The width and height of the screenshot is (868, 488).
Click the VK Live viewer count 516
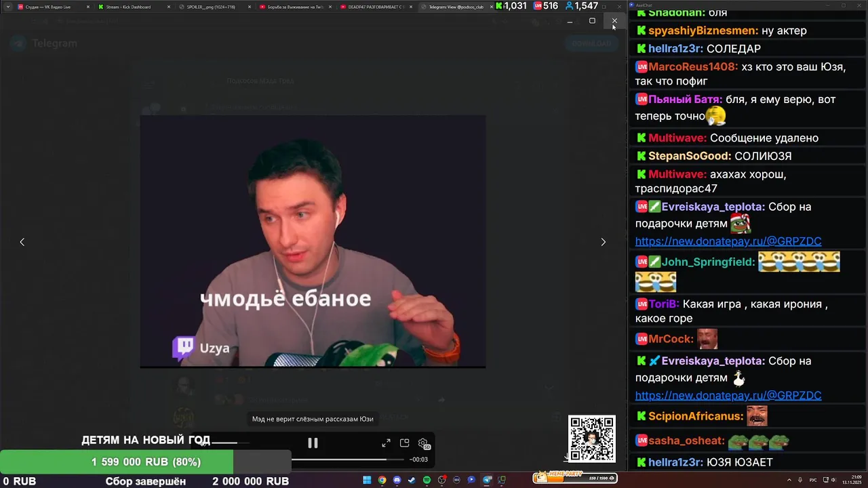click(x=546, y=5)
